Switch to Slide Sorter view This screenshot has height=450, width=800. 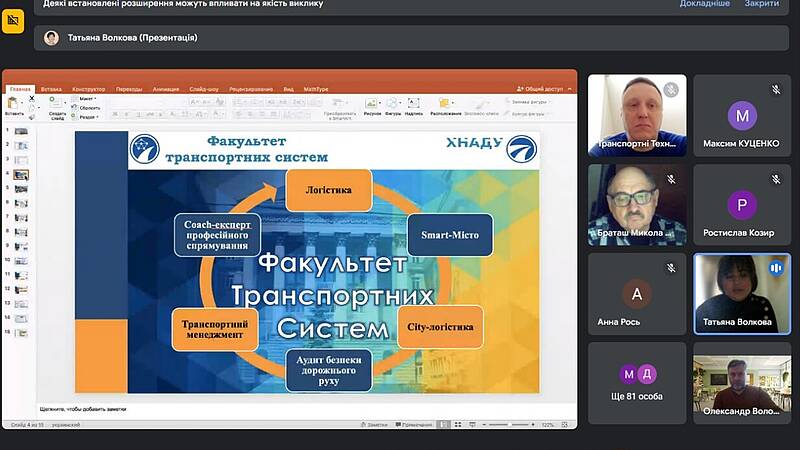[x=458, y=424]
